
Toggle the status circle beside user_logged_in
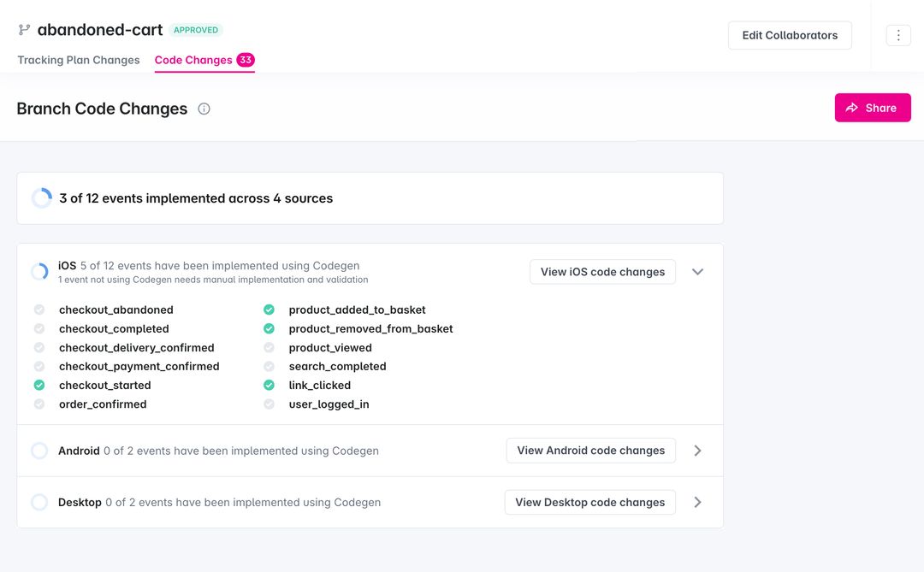[x=269, y=404]
